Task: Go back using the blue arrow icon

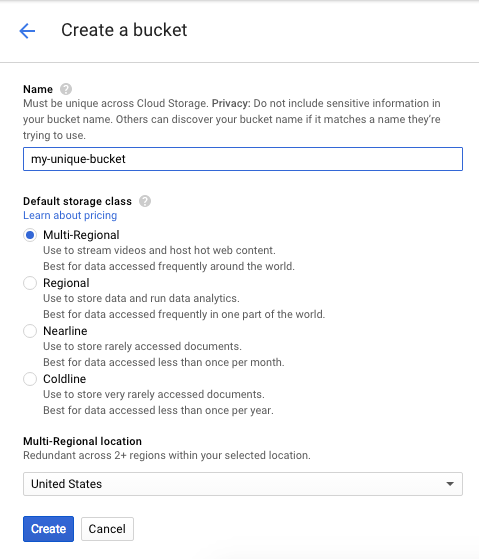Action: pyautogui.click(x=27, y=31)
